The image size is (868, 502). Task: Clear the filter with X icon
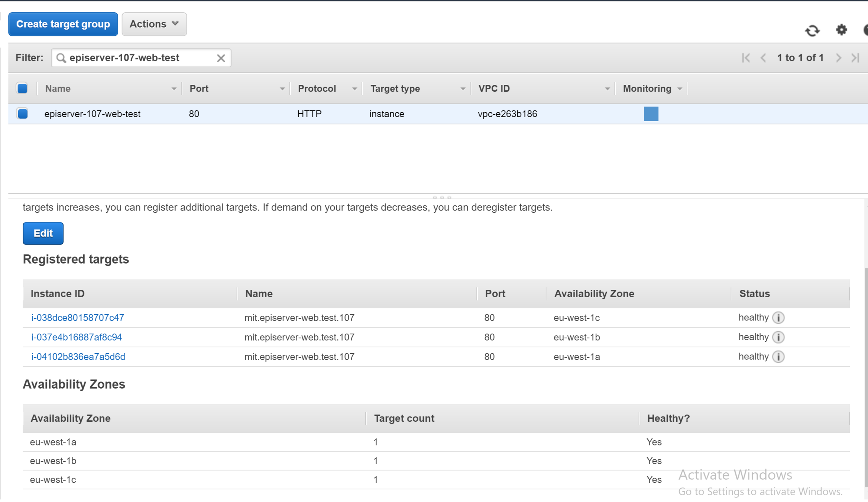(221, 58)
